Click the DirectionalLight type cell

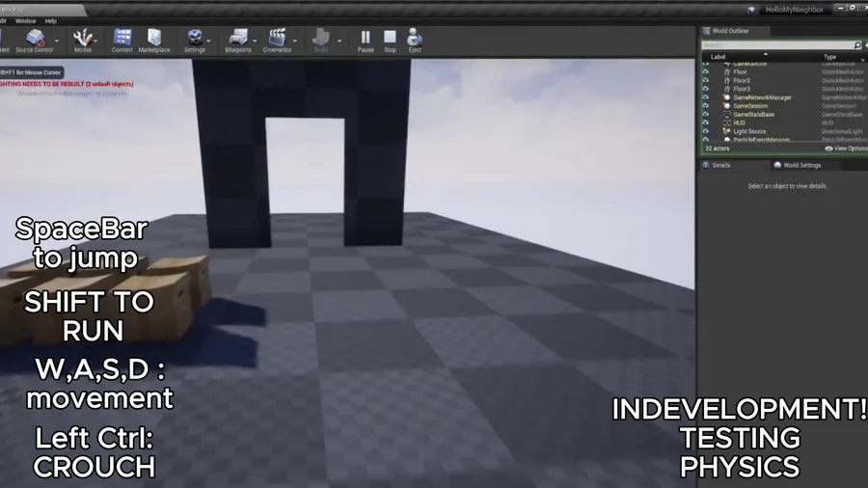[843, 131]
